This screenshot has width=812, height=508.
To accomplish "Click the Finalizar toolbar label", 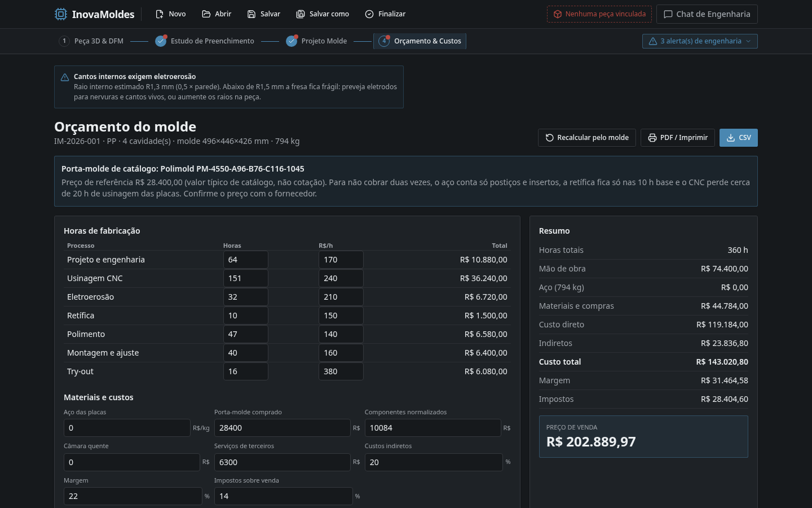I will pos(392,14).
